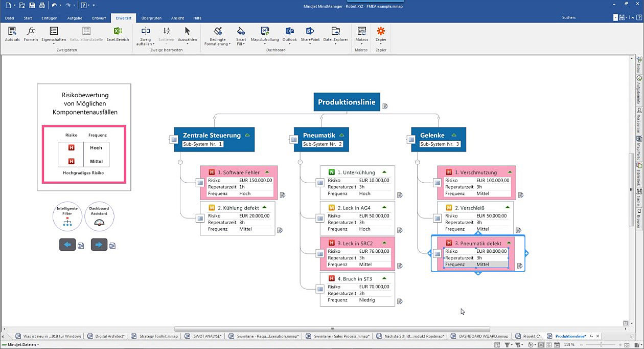Image resolution: width=644 pixels, height=349 pixels.
Task: Collapse the Gelenke subtopic branch
Action: coord(419,162)
